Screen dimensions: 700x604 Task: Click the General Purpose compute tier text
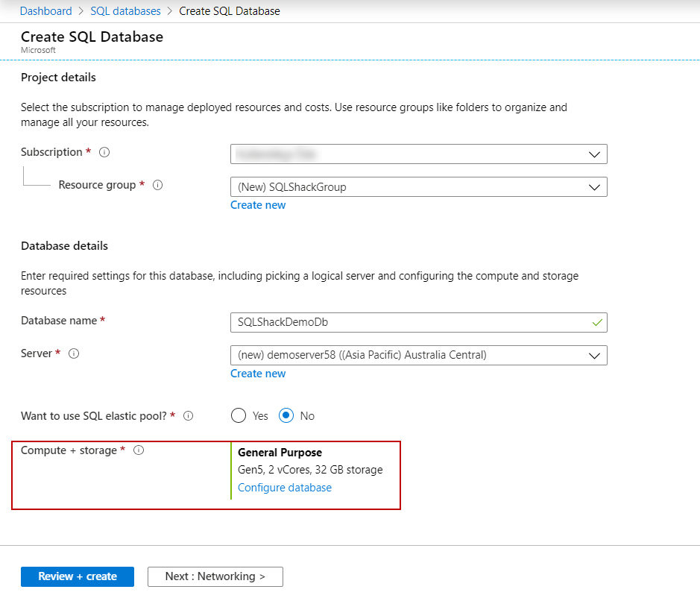click(280, 453)
